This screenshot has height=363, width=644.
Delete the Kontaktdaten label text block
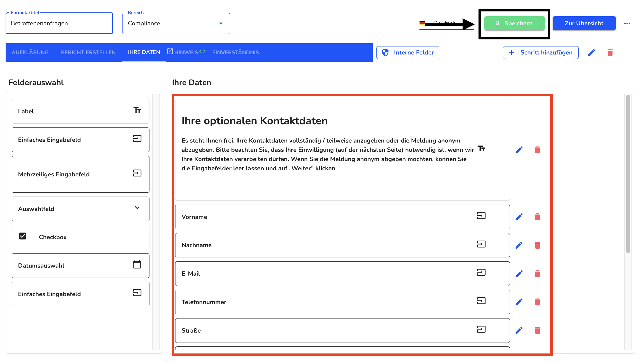click(537, 150)
